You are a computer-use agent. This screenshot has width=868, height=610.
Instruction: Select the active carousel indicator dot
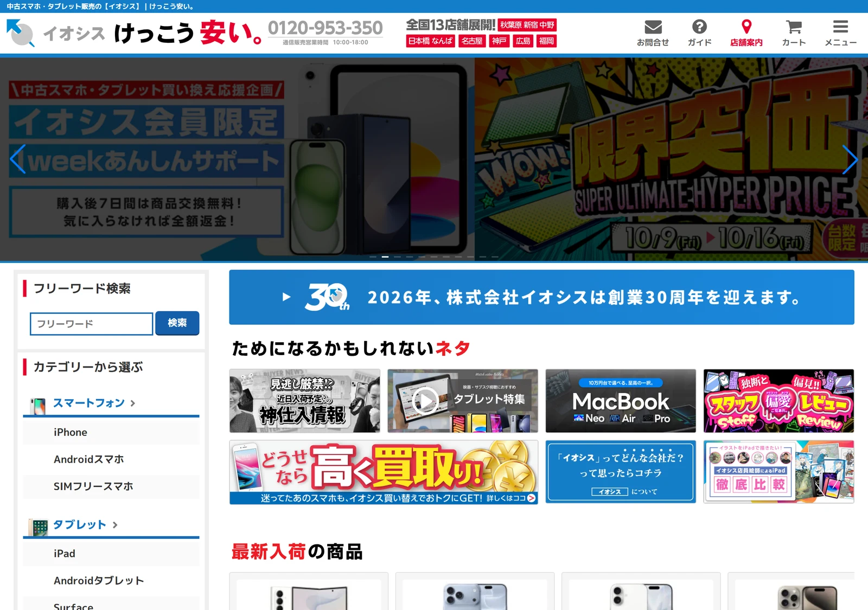(x=385, y=256)
